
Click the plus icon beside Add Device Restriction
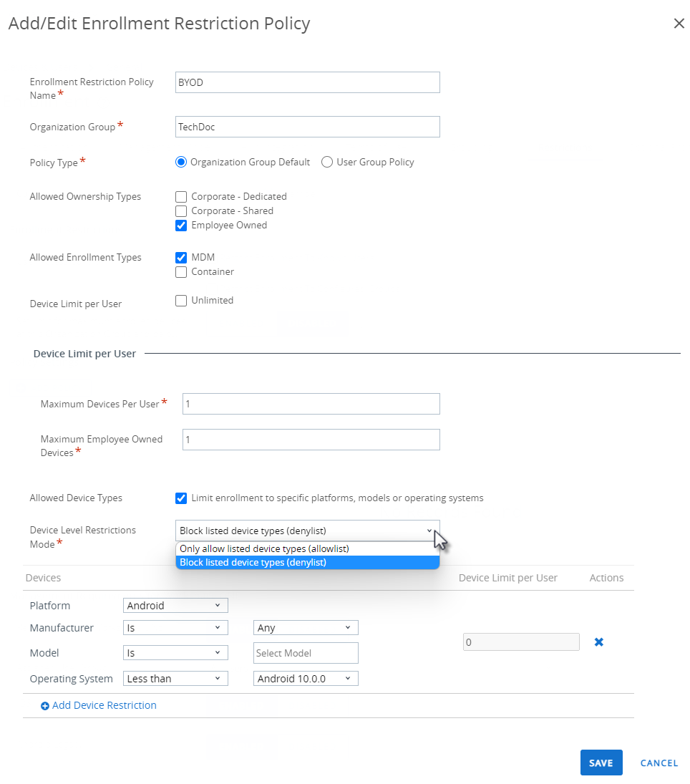point(45,706)
